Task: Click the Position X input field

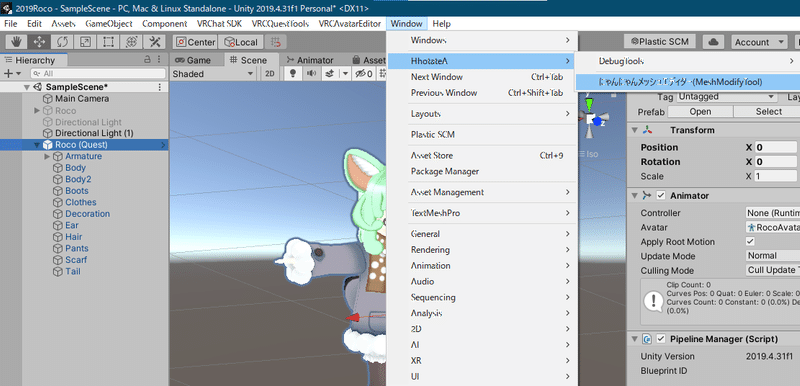Action: coord(776,147)
